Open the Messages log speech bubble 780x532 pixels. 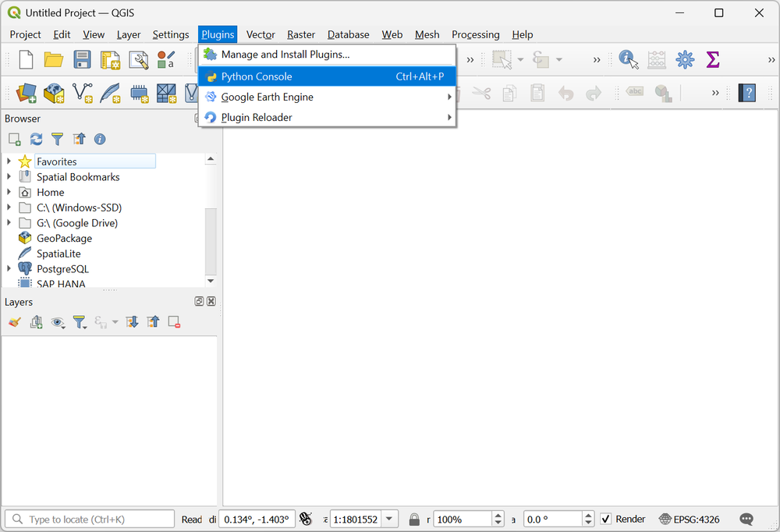pos(746,520)
